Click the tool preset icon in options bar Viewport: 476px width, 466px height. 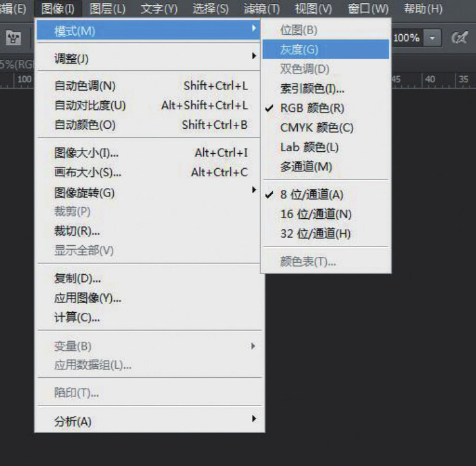tap(14, 38)
